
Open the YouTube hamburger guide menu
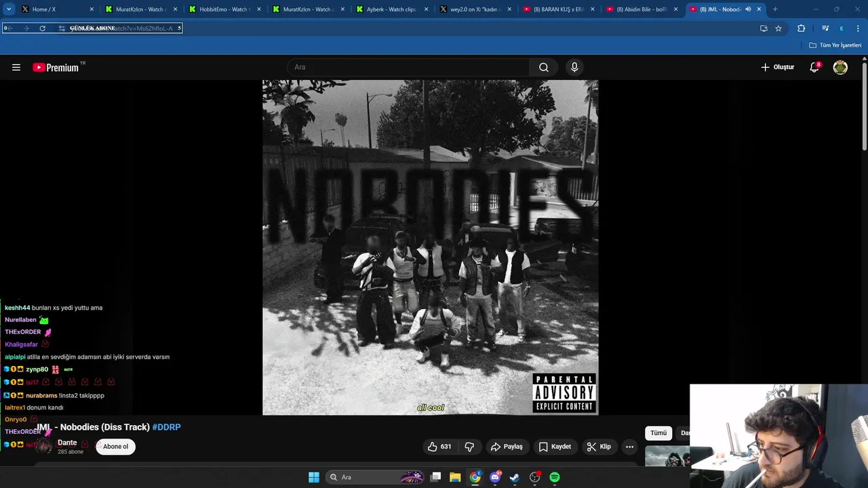click(16, 67)
